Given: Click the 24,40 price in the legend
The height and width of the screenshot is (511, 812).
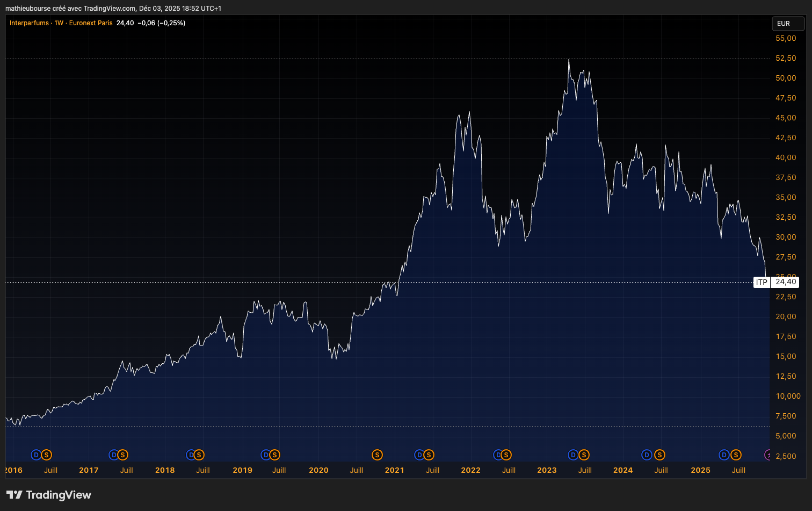Looking at the screenshot, I should [x=125, y=23].
